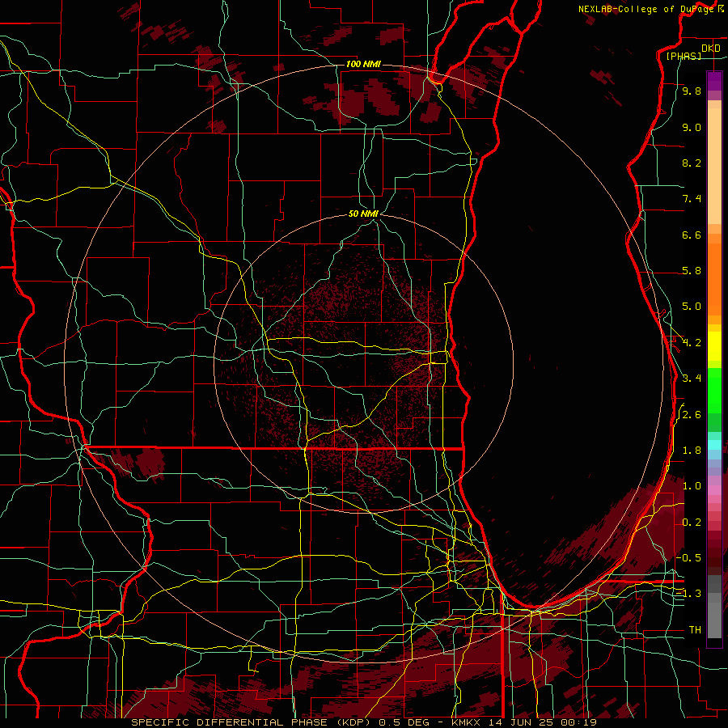The width and height of the screenshot is (728, 728).
Task: Click the 7.4 value on the color scale
Action: point(692,199)
